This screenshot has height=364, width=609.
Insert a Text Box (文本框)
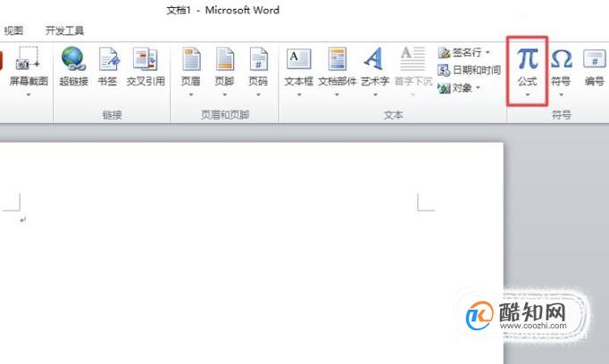point(298,59)
